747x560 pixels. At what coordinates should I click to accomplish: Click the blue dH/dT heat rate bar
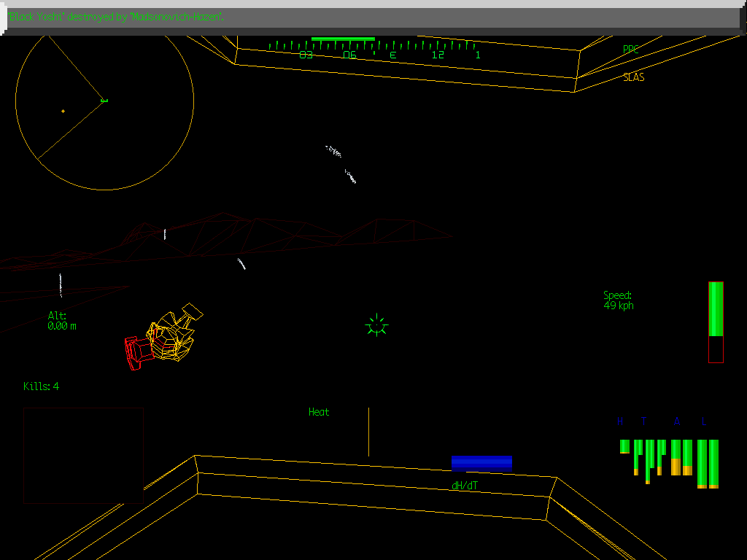click(x=481, y=463)
